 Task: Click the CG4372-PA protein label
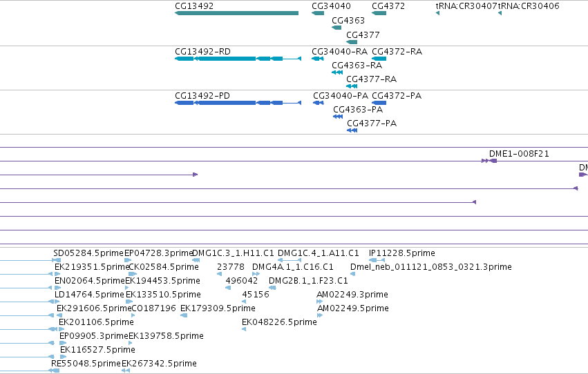coord(397,96)
